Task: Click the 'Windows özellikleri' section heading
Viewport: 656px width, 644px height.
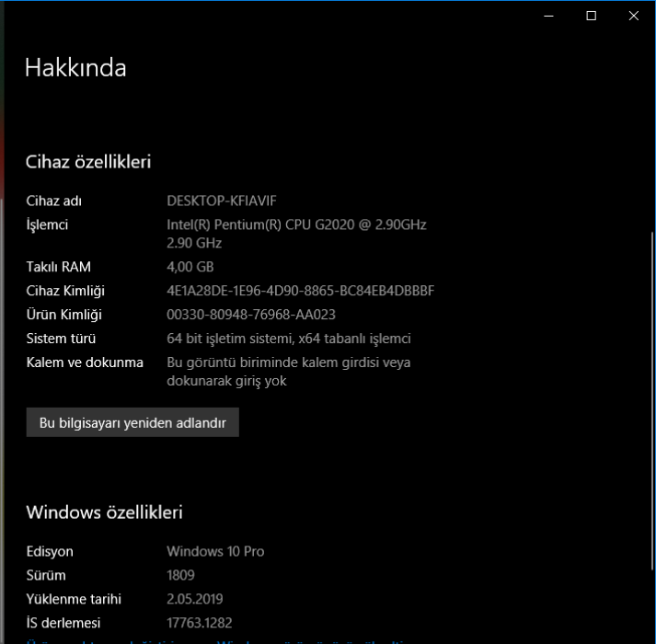Action: pyautogui.click(x=104, y=512)
